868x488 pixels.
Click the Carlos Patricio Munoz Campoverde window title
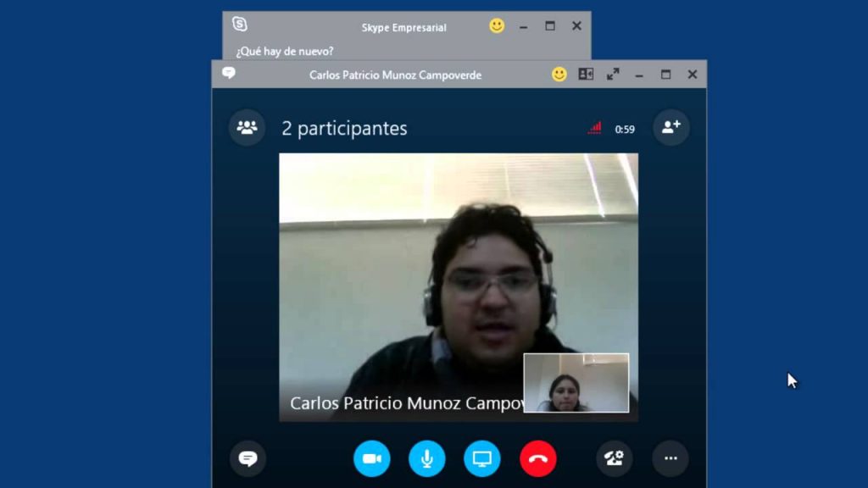pyautogui.click(x=395, y=75)
